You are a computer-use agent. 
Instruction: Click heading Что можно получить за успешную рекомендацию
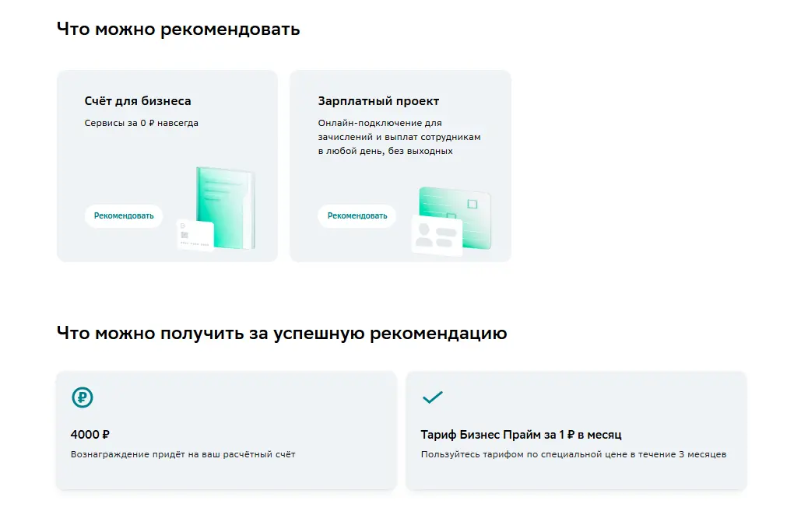pyautogui.click(x=282, y=333)
